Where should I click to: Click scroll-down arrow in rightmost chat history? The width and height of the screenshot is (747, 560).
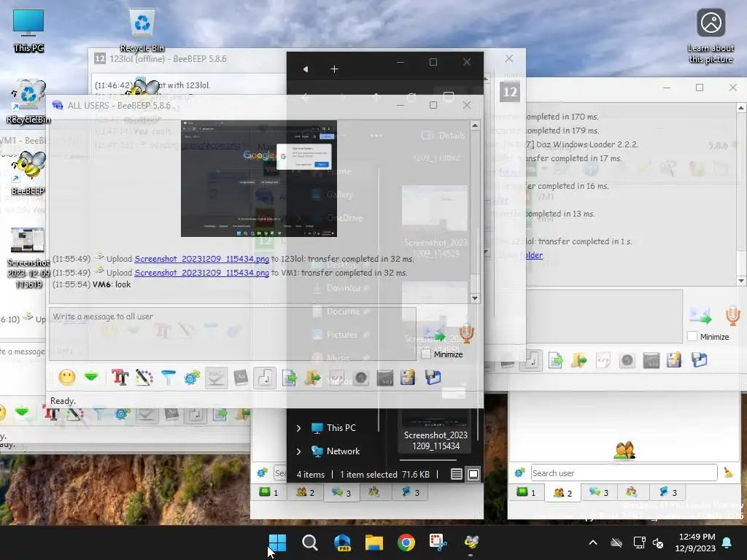[741, 281]
